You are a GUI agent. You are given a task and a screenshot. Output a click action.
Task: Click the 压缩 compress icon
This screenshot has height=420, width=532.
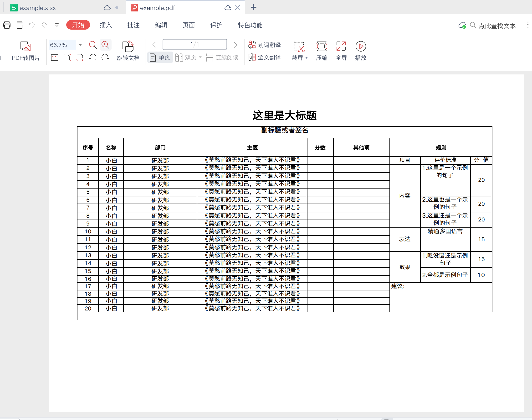(322, 47)
